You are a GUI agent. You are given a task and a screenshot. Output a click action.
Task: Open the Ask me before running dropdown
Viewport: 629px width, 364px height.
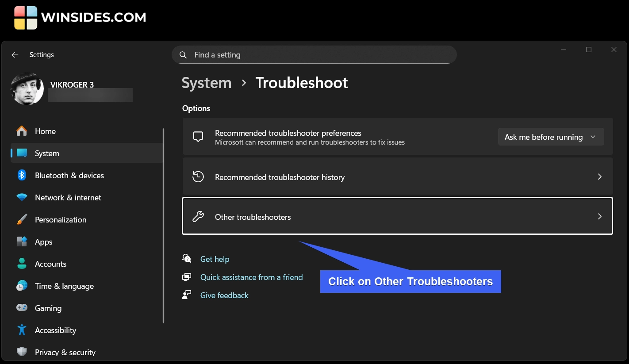(x=551, y=137)
